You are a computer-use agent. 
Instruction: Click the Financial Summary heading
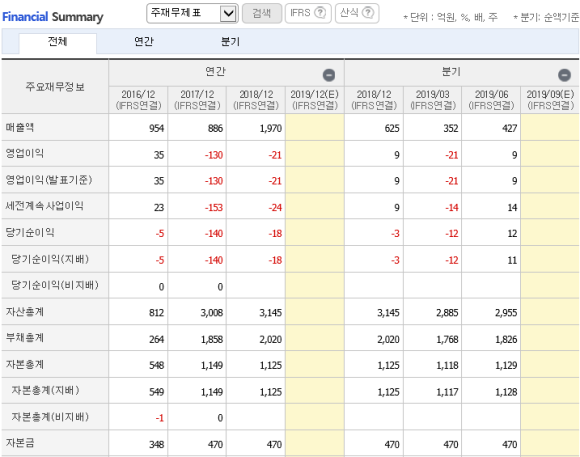pyautogui.click(x=53, y=17)
